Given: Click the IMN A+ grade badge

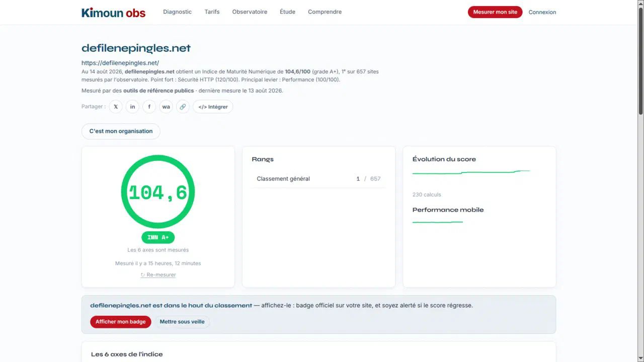Looking at the screenshot, I should (x=158, y=237).
